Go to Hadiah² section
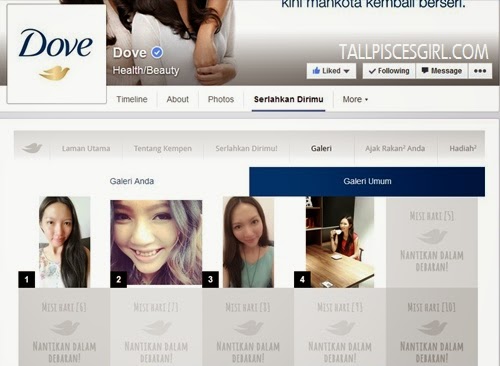Screen dimensions: 500x366 (x=463, y=148)
